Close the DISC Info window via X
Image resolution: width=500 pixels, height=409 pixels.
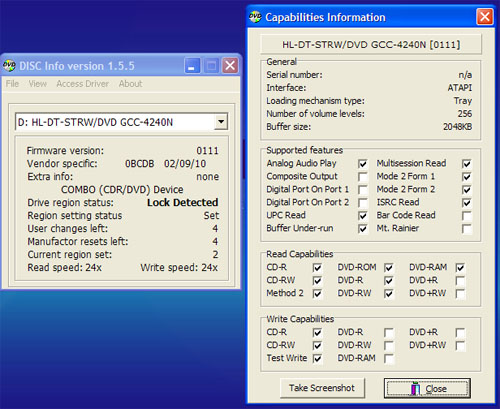(x=230, y=65)
